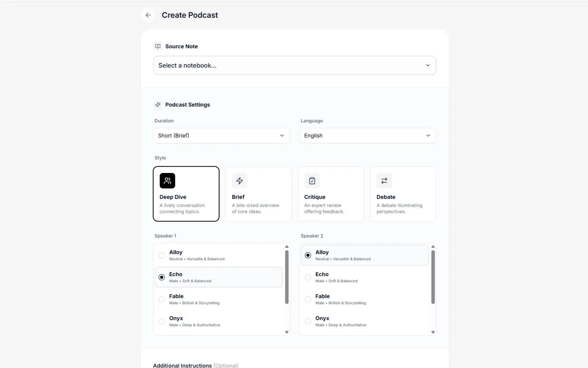Open the Select a notebook dropdown
Viewport: 588px width, 368px height.
coord(294,66)
